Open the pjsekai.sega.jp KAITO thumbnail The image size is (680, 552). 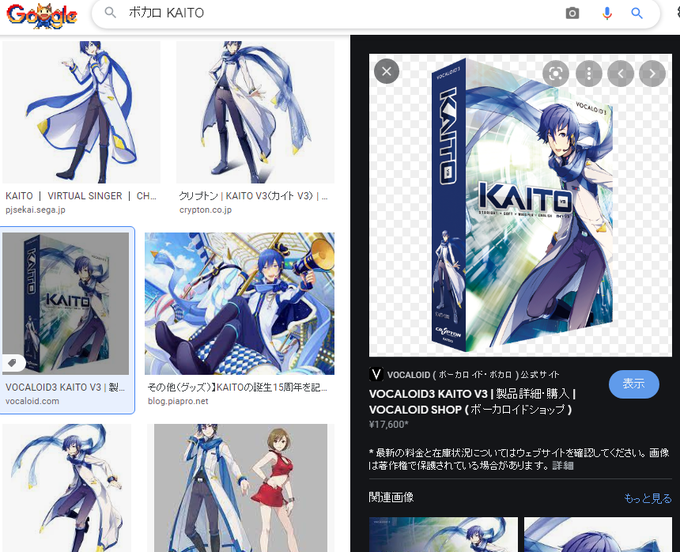click(81, 112)
